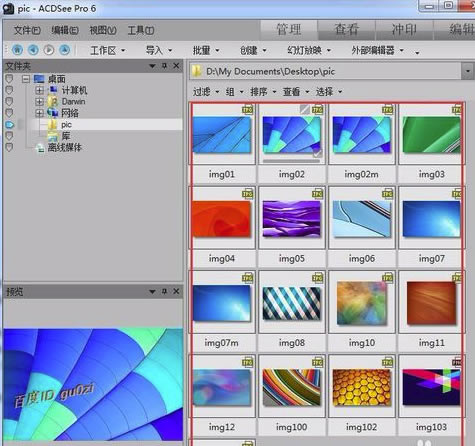Close the 预览 preview panel

click(x=176, y=292)
